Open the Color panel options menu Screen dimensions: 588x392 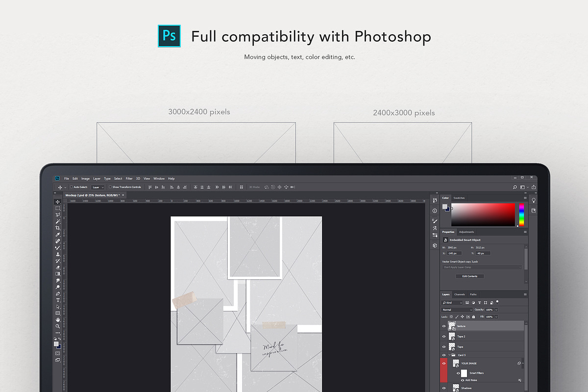point(525,198)
